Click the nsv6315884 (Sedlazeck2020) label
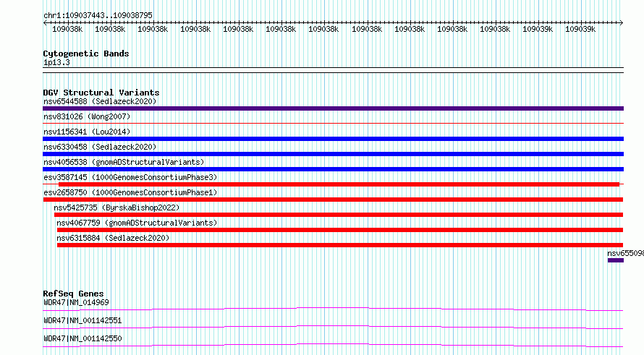Image resolution: width=644 pixels, height=355 pixels. 113,238
